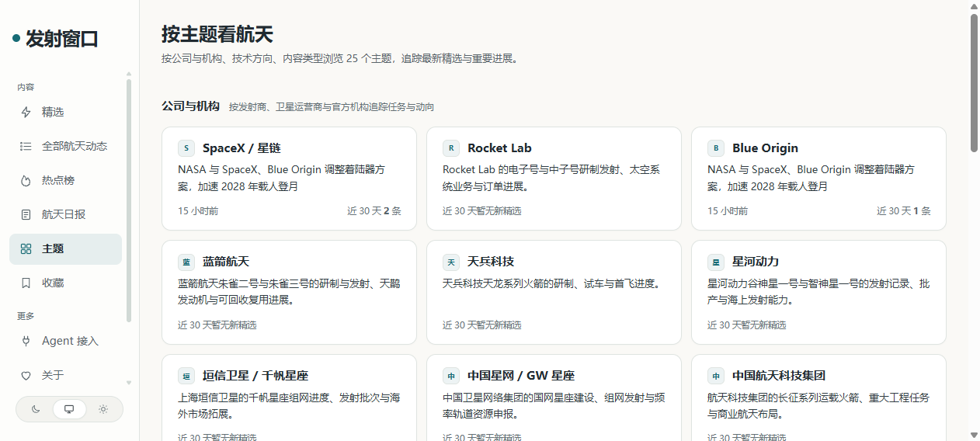This screenshot has width=980, height=441.
Task: Click the heart icon beside 关于
Action: pyautogui.click(x=26, y=375)
